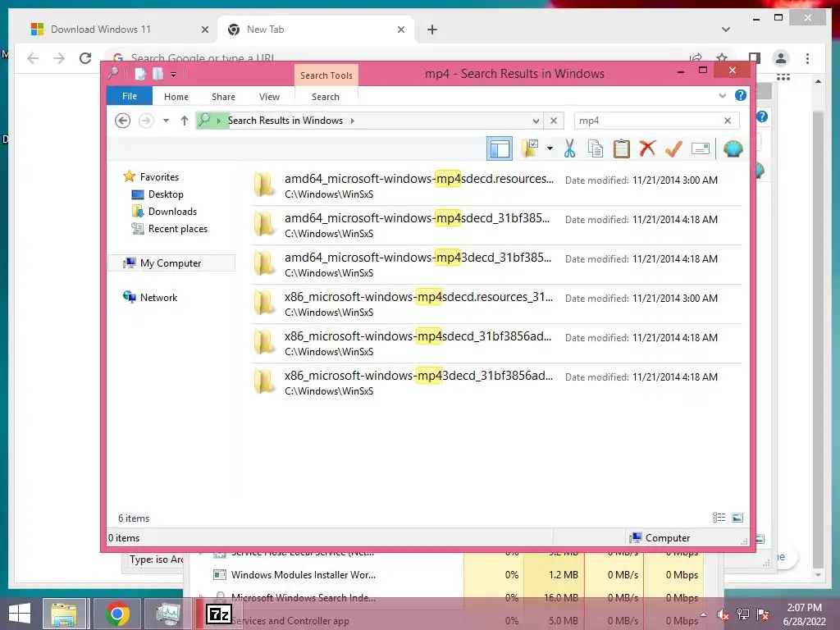The height and width of the screenshot is (630, 840).
Task: Open Task Manager from taskbar
Action: [x=167, y=614]
